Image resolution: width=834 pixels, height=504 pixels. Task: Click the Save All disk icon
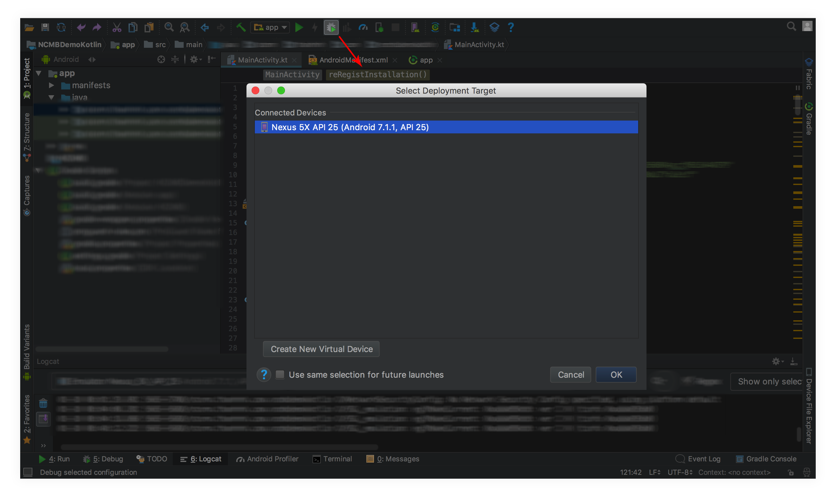(x=45, y=28)
